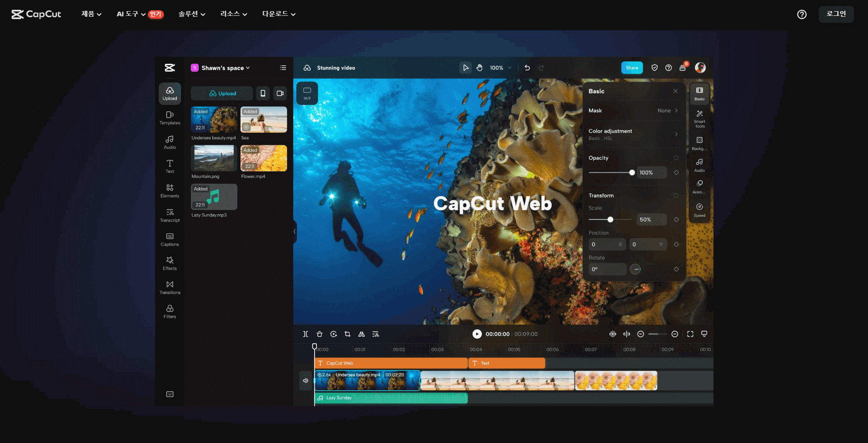
Task: Switch to the Basic tab on right
Action: point(700,93)
